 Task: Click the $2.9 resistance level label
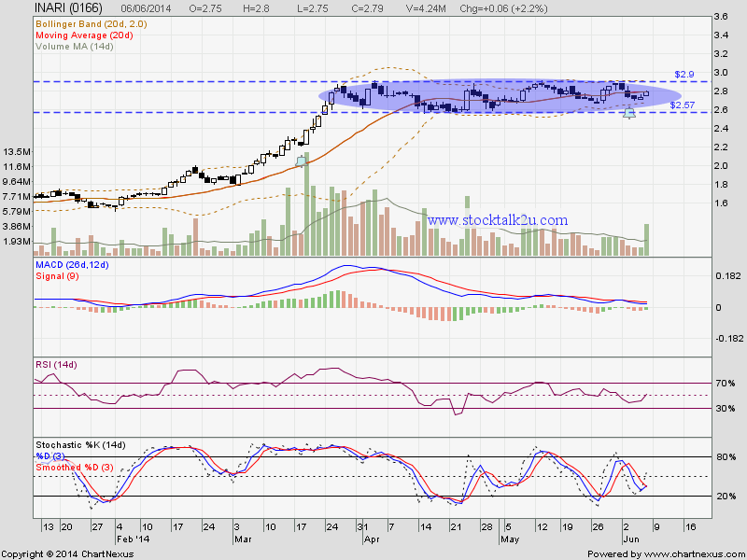click(x=684, y=75)
